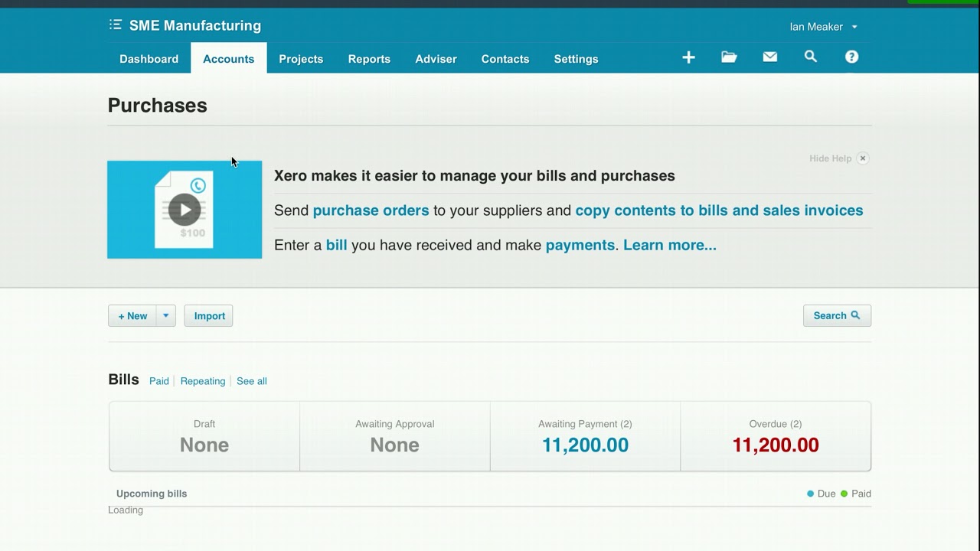Open the Settings menu
The image size is (980, 551).
[576, 59]
